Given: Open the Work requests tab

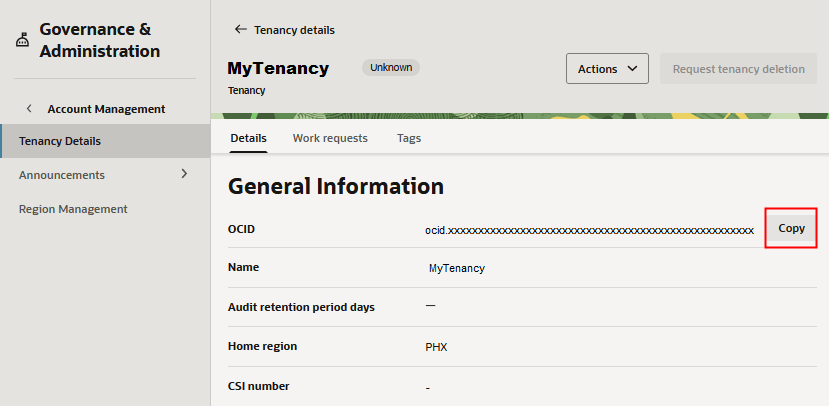Looking at the screenshot, I should [x=330, y=139].
